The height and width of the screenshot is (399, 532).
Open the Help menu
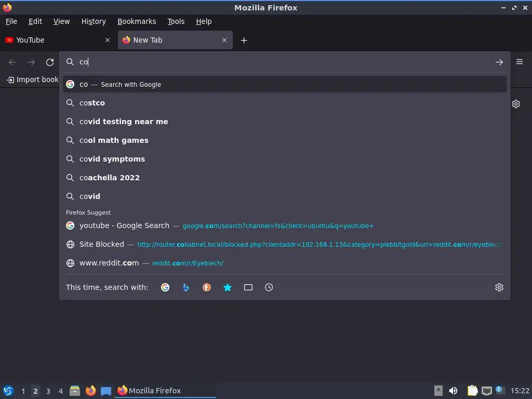point(204,21)
